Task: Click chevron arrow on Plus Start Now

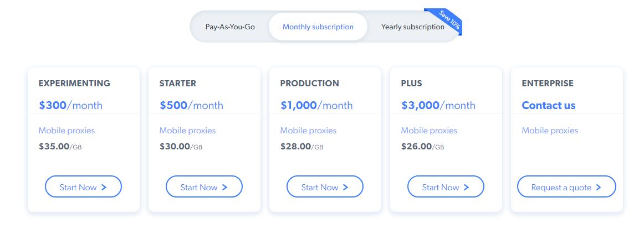Action: tap(467, 188)
